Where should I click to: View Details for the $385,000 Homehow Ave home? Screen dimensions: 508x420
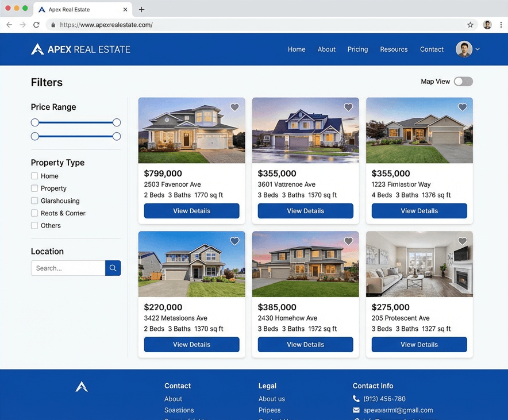(x=305, y=345)
